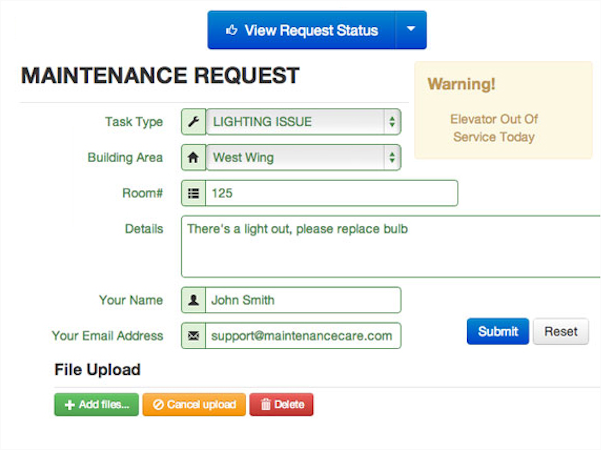Expand the View Request Status caret menu

[x=411, y=30]
